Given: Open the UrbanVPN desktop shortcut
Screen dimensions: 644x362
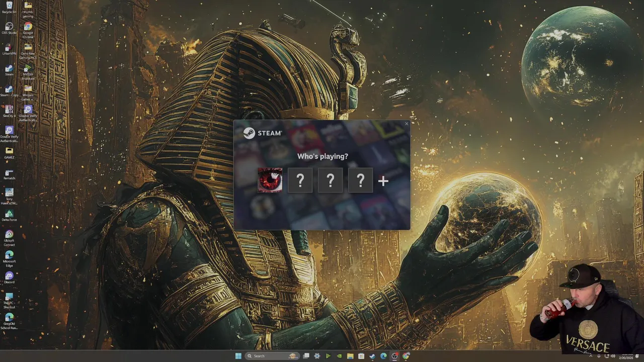Looking at the screenshot, I should pyautogui.click(x=9, y=49).
